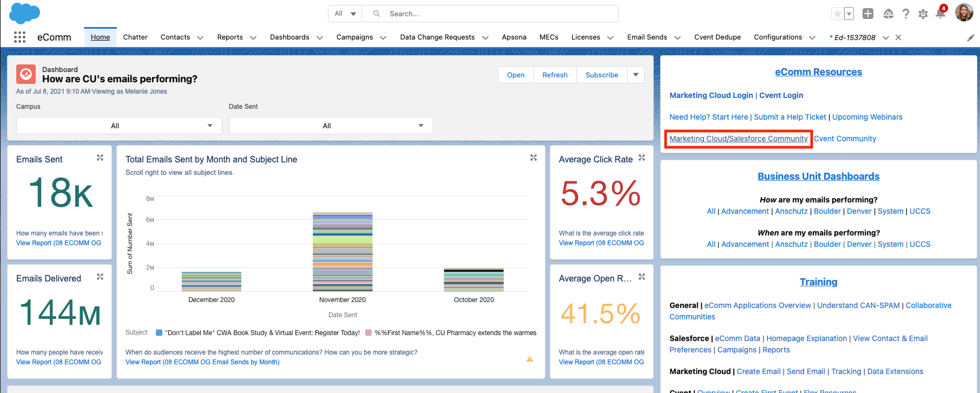980x393 pixels.
Task: Expand Reports tab chevron
Action: coord(253,37)
